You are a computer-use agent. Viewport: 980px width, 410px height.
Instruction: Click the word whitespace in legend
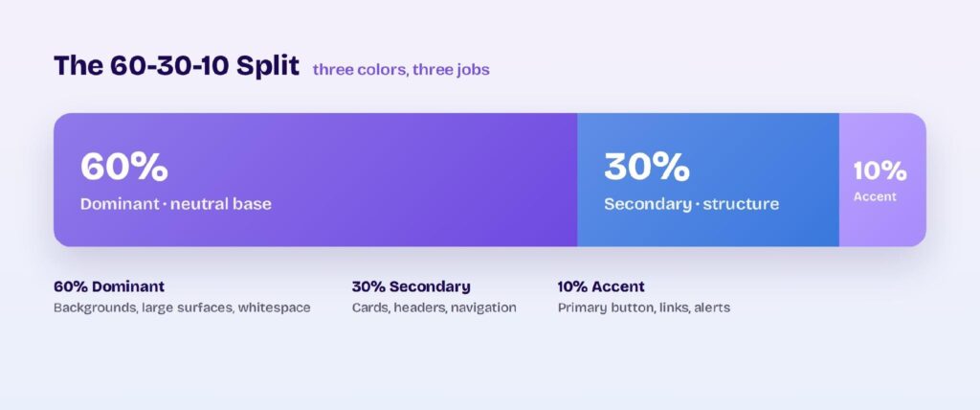click(x=275, y=307)
